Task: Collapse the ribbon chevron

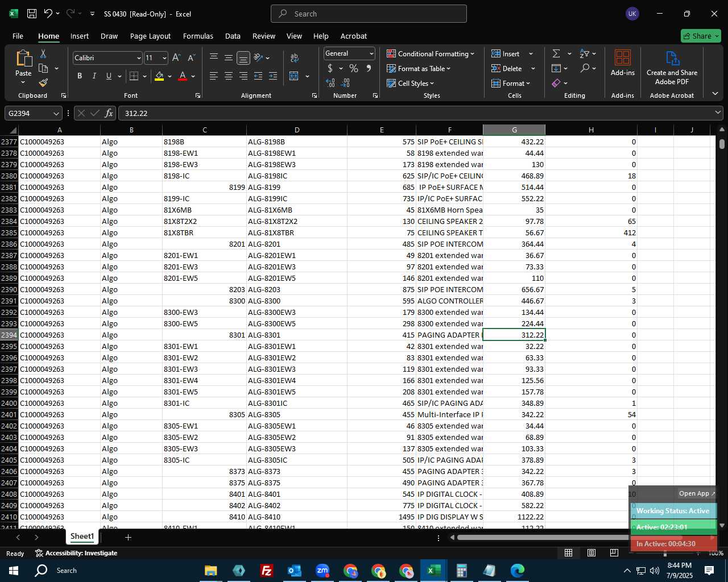Action: (715, 94)
